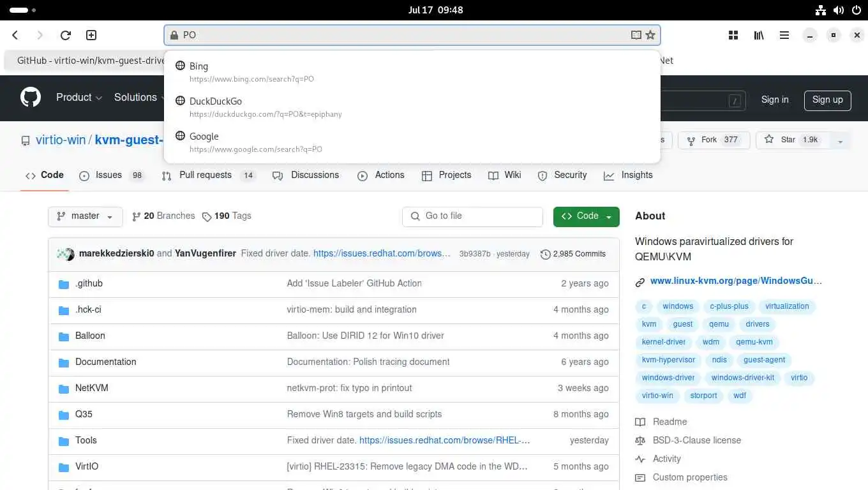
Task: Open the virtio-win owner link
Action: (x=61, y=140)
